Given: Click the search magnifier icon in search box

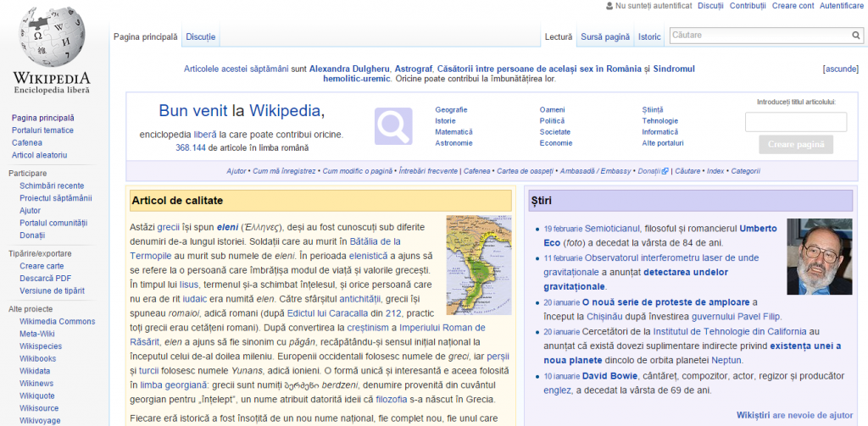Looking at the screenshot, I should click(856, 36).
